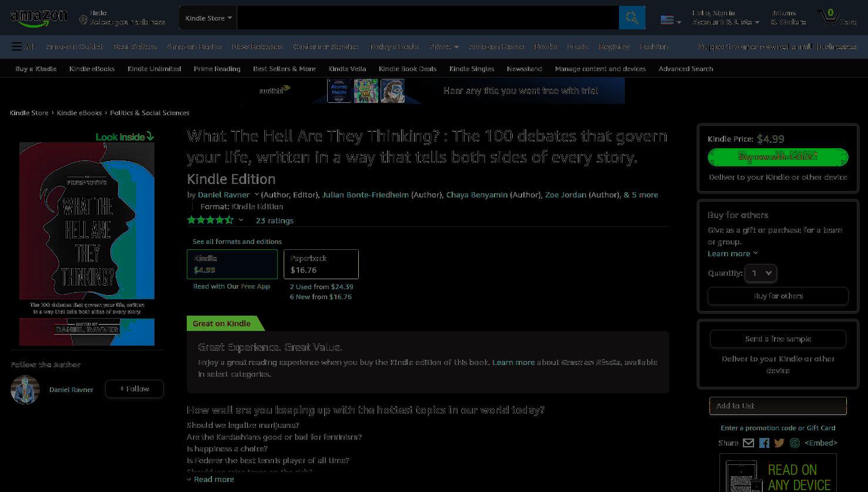Viewport: 868px width, 492px height.
Task: Open the Add to List dropdown
Action: (x=778, y=406)
